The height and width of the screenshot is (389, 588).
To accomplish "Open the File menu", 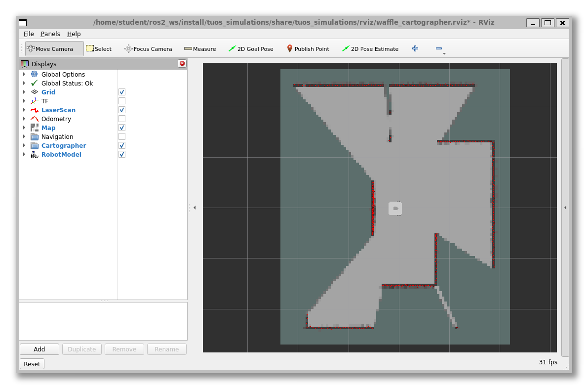I will click(x=29, y=34).
